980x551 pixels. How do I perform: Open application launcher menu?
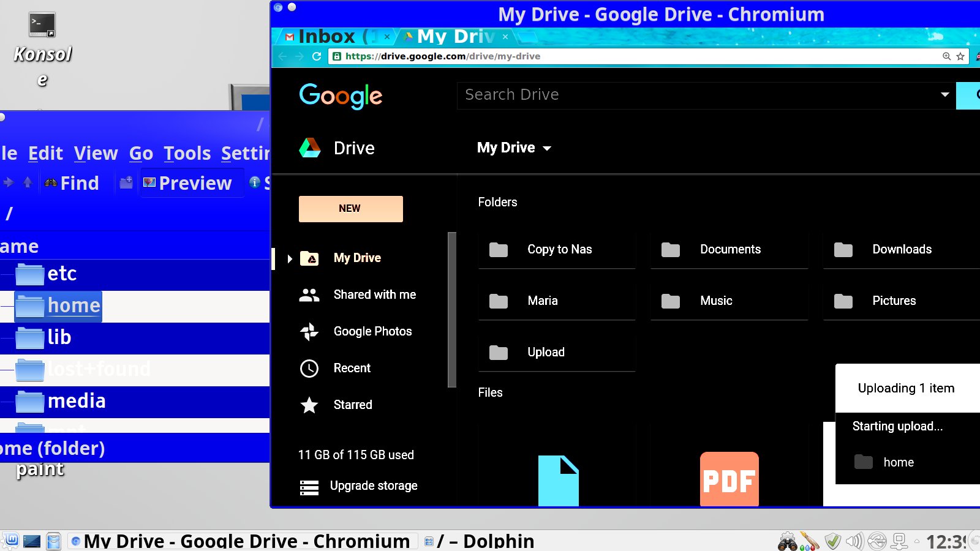(11, 541)
